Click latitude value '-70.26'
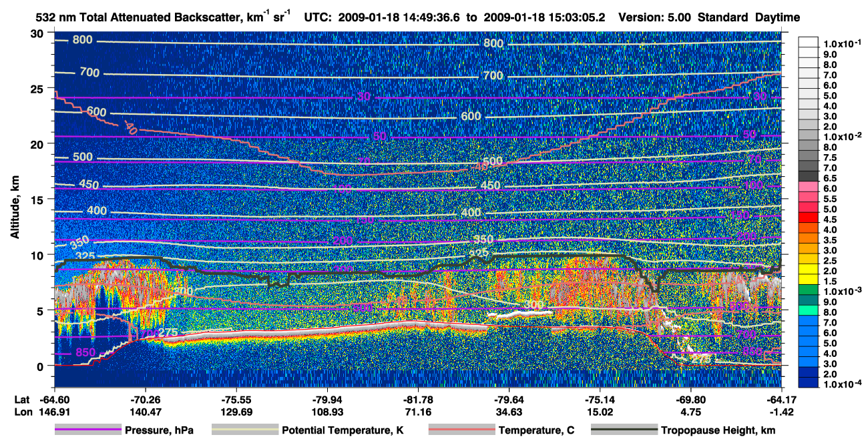868x445 pixels. 146,400
